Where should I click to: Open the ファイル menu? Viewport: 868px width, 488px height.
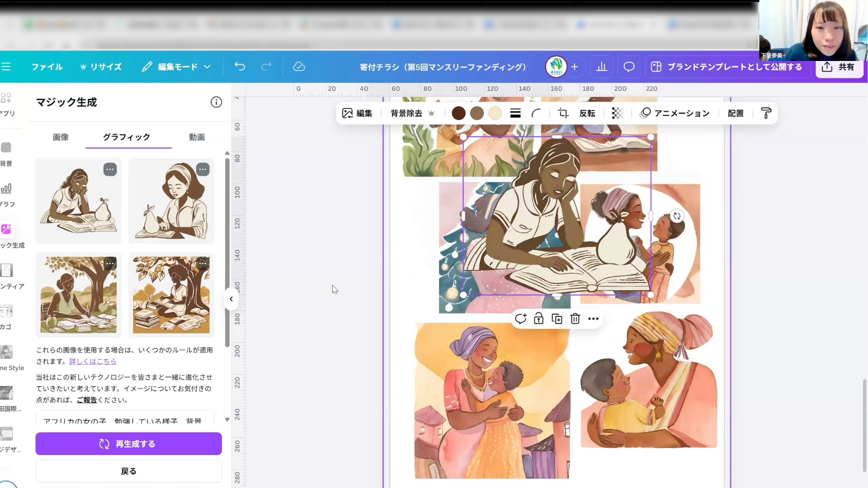(x=47, y=67)
